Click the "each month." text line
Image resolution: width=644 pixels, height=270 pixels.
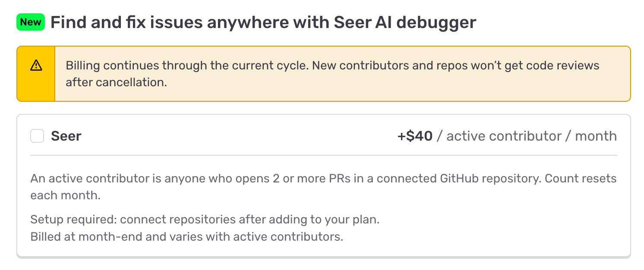65,195
